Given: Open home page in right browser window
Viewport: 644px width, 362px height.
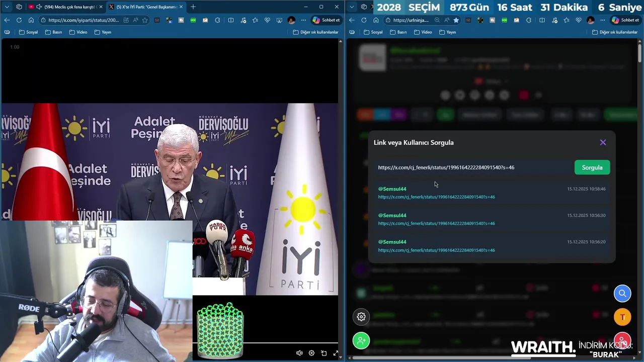Looking at the screenshot, I should 376,20.
